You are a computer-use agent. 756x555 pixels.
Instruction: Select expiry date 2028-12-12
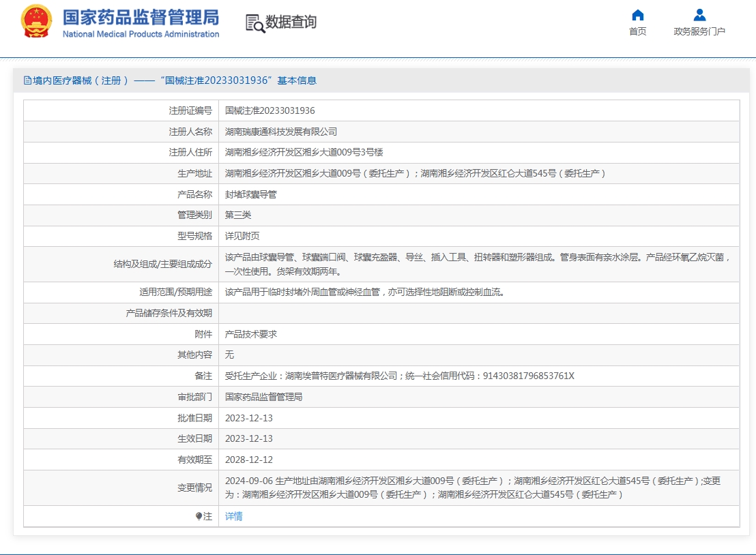point(249,460)
